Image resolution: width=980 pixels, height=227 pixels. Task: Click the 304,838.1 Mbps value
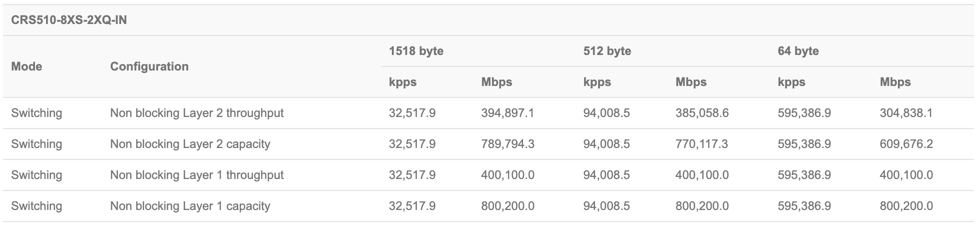point(906,113)
